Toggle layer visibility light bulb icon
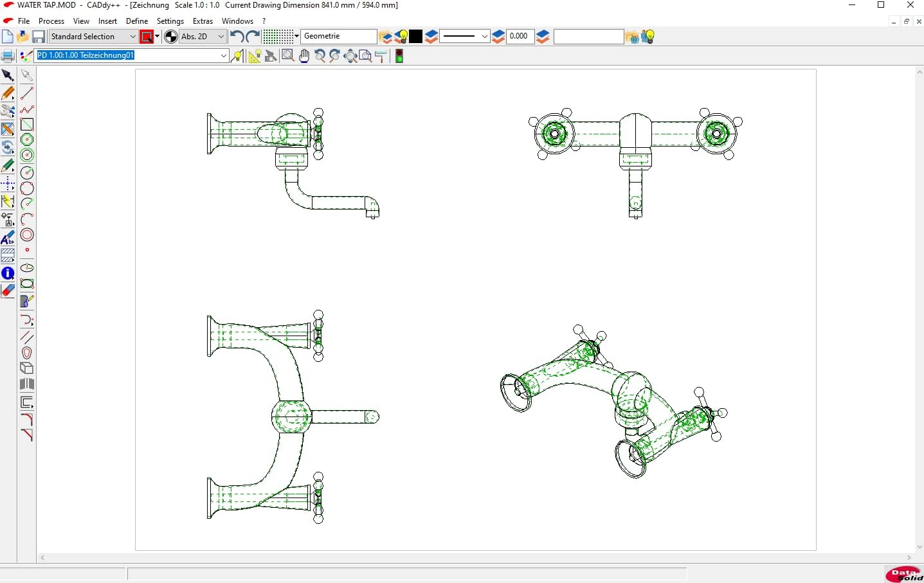 click(x=401, y=37)
